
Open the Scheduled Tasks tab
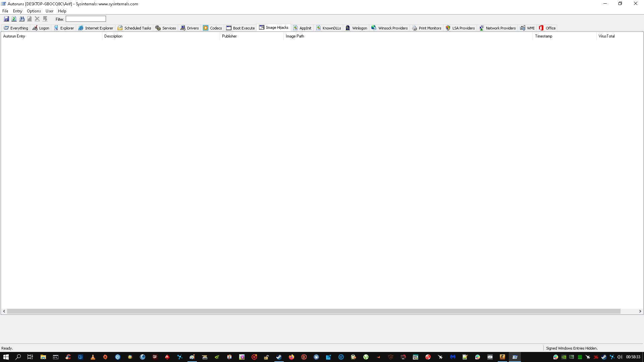[x=134, y=28]
